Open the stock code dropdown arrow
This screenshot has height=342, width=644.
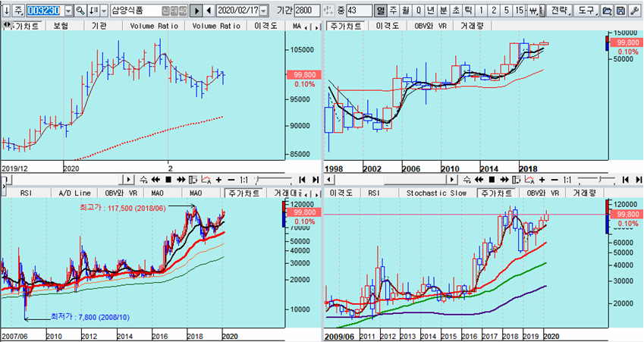pyautogui.click(x=68, y=11)
